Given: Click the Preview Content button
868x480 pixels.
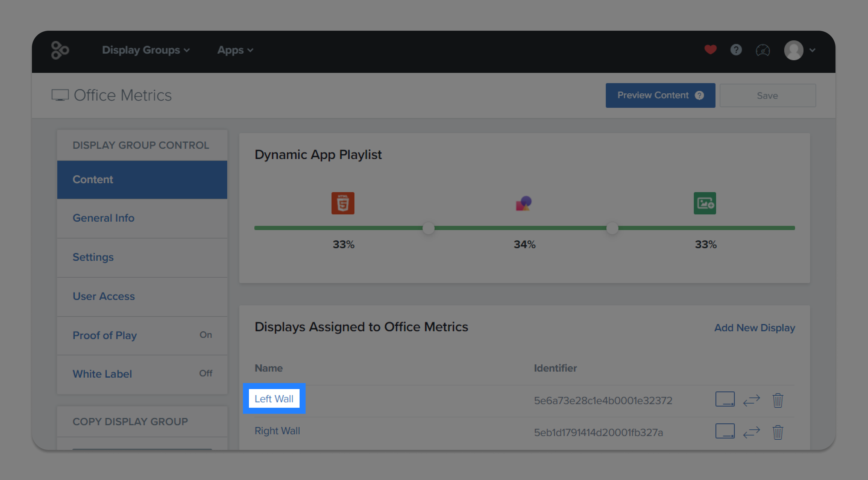Looking at the screenshot, I should (x=660, y=95).
